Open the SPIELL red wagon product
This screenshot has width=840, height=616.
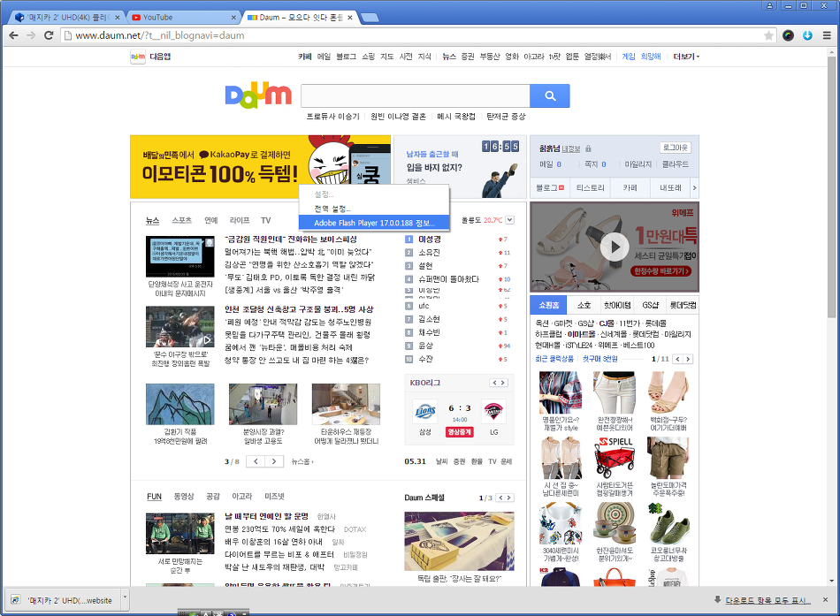[x=615, y=458]
